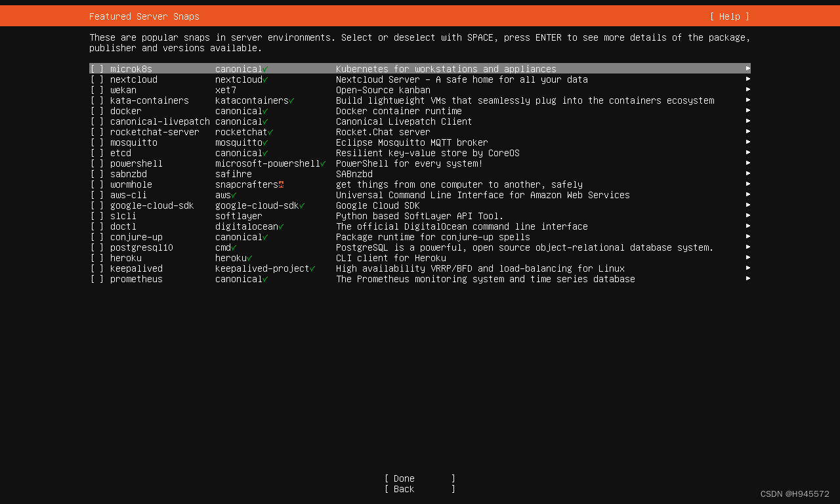840x504 pixels.
Task: Click description 'Docker container runtime'
Action: [x=399, y=111]
